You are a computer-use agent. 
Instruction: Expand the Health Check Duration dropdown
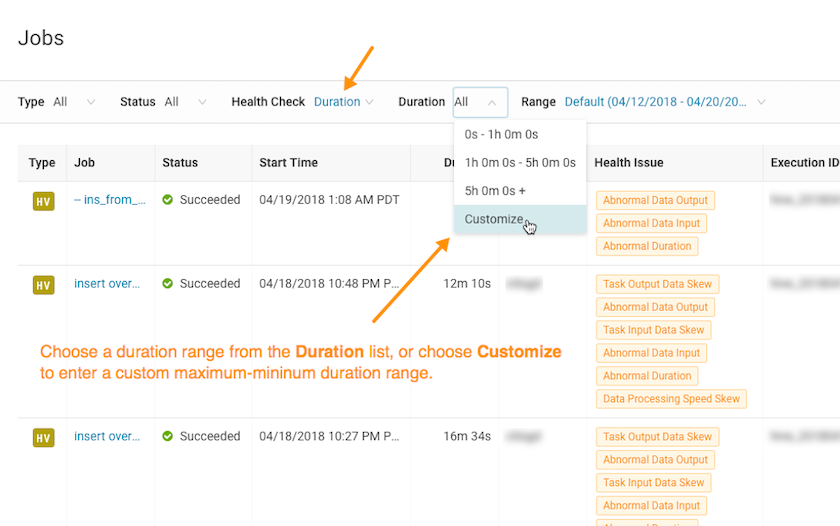[x=343, y=102]
